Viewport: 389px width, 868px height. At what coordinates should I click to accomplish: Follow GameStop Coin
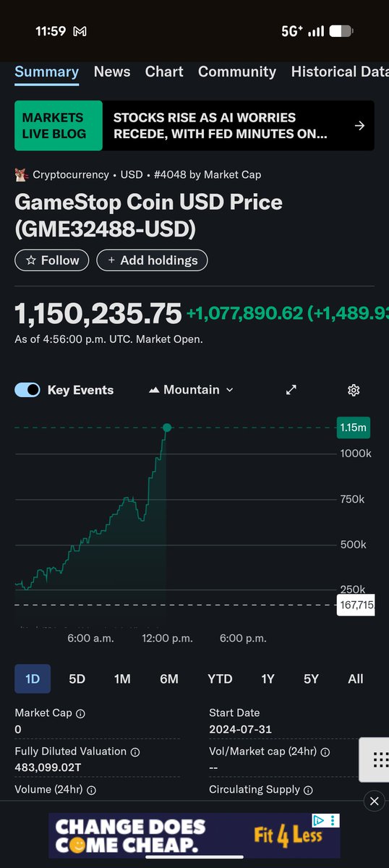coord(52,260)
